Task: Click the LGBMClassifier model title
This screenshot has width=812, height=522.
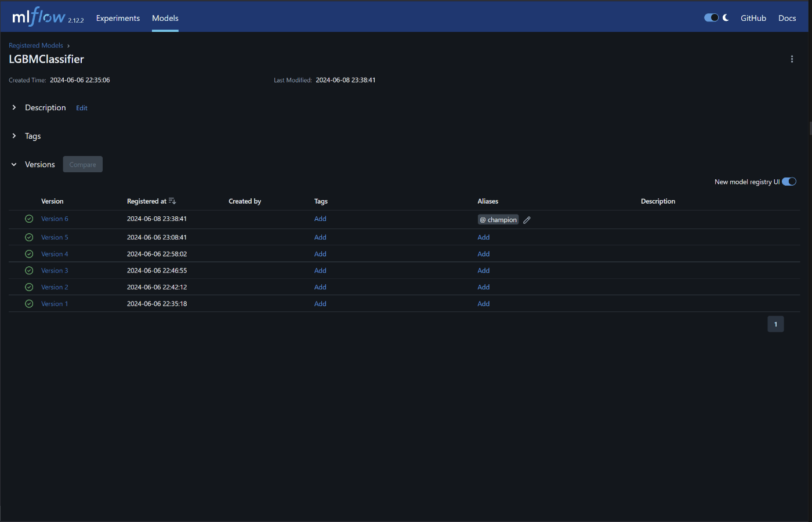Action: 46,59
